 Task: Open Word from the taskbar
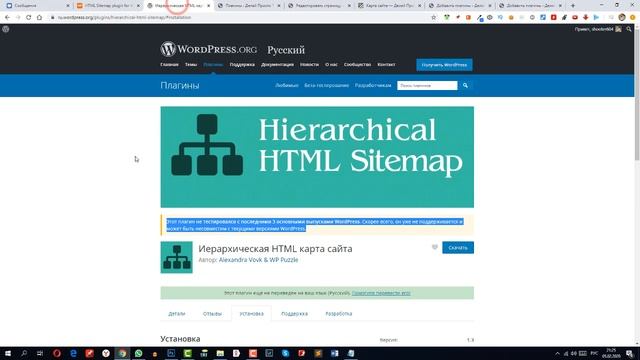point(334,353)
